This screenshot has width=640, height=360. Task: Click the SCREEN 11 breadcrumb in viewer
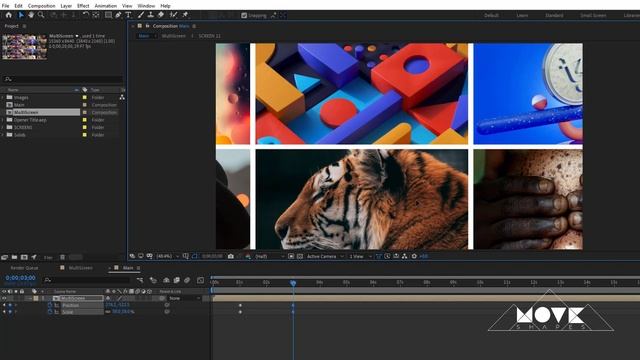pyautogui.click(x=209, y=36)
